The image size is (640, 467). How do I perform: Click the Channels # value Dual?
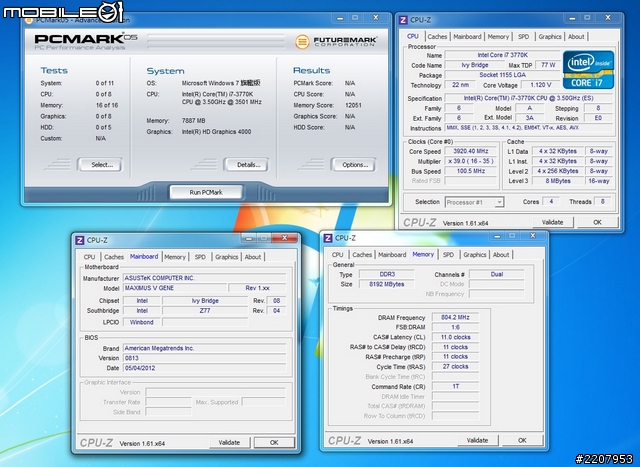497,274
